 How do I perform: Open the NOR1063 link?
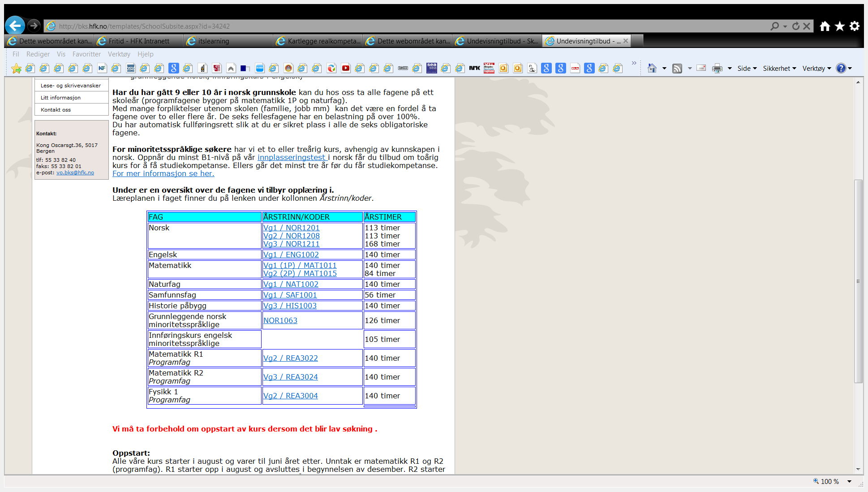[280, 320]
